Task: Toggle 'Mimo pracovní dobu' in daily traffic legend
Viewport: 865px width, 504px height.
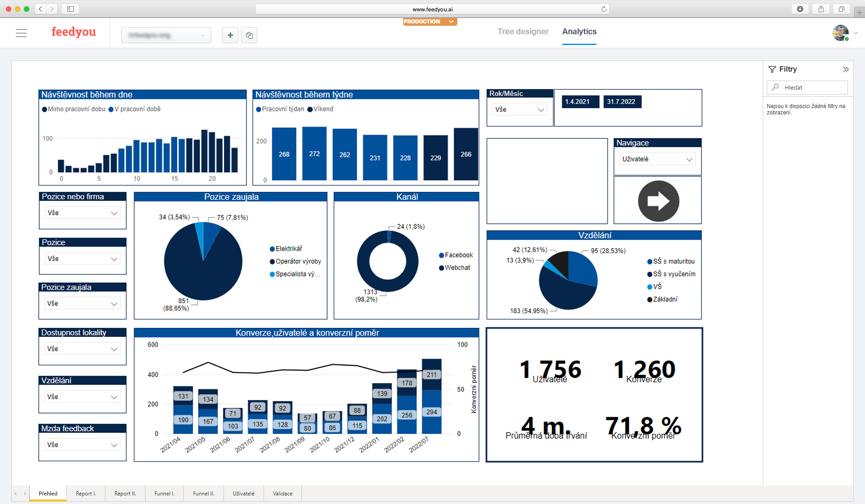Action: [73, 109]
